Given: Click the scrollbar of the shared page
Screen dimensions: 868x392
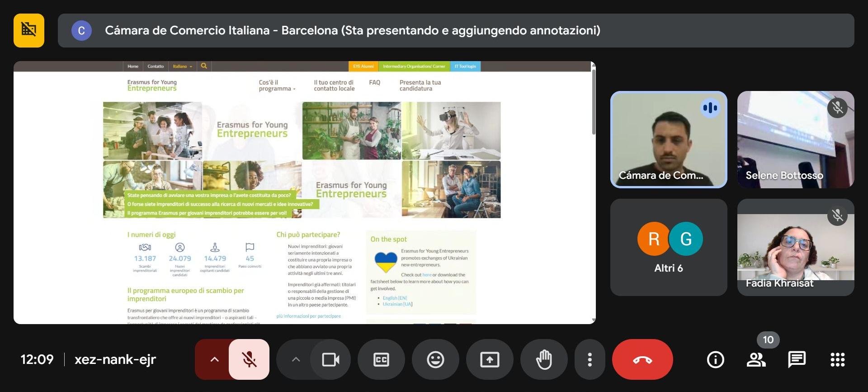Looking at the screenshot, I should tap(593, 102).
